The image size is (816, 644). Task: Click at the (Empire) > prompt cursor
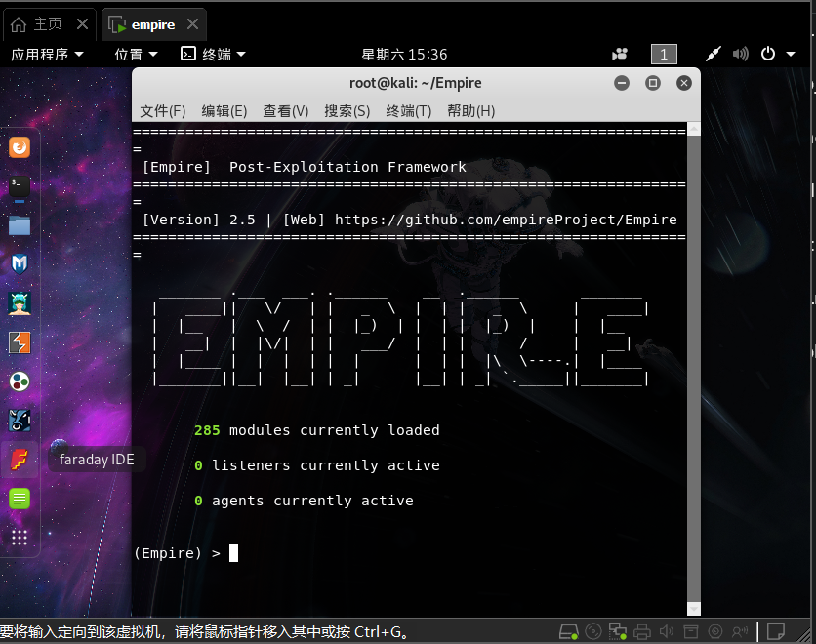233,553
